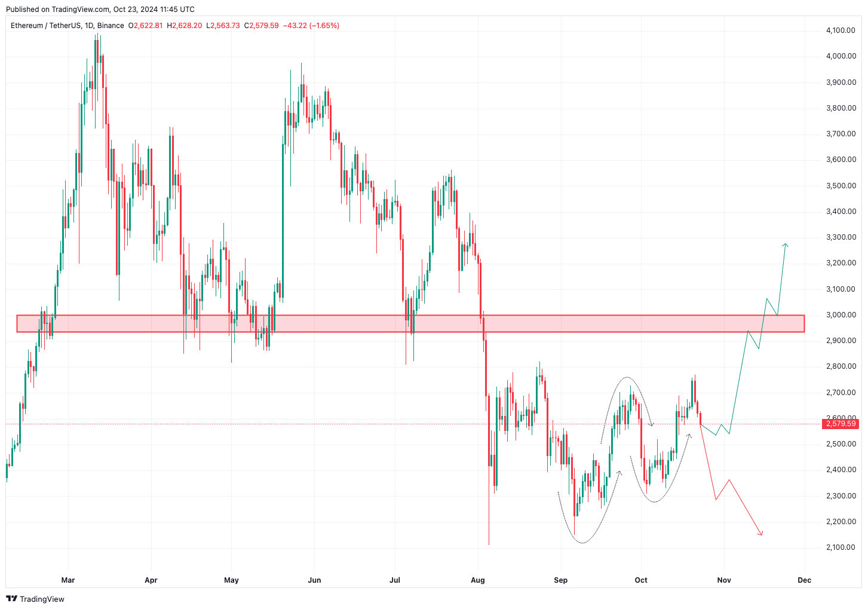This screenshot has height=609, width=868.
Task: Click the 4,000.00 price axis label
Action: coord(841,56)
